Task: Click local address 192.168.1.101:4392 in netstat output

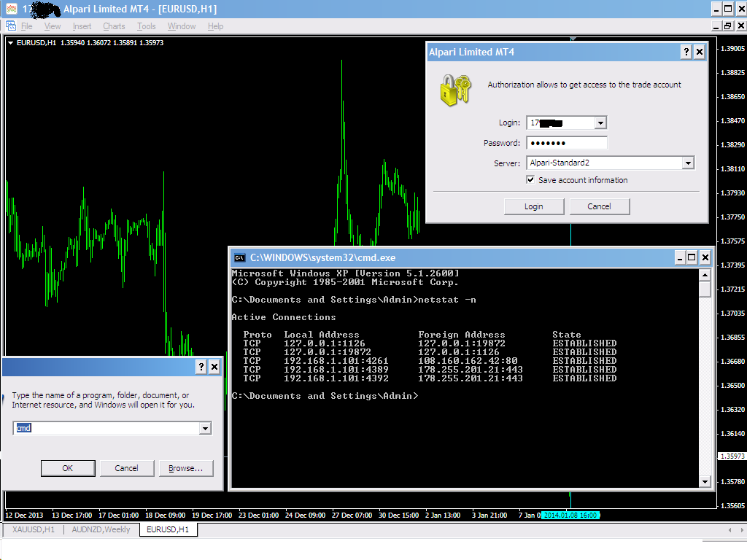Action: pyautogui.click(x=336, y=378)
